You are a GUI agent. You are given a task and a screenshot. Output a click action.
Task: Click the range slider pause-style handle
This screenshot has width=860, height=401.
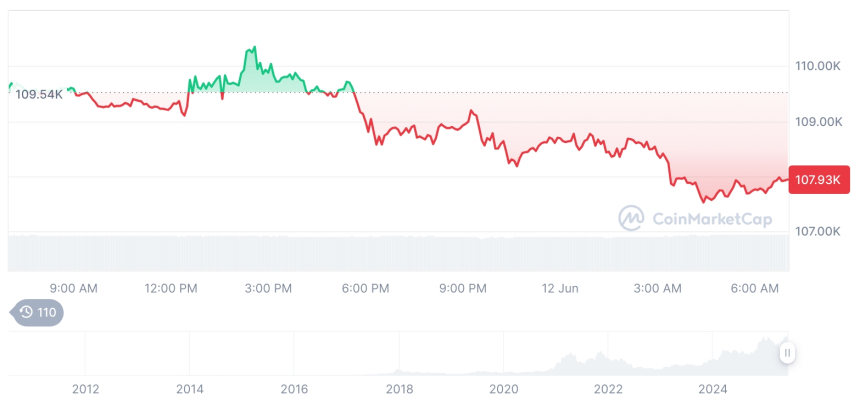pos(788,352)
